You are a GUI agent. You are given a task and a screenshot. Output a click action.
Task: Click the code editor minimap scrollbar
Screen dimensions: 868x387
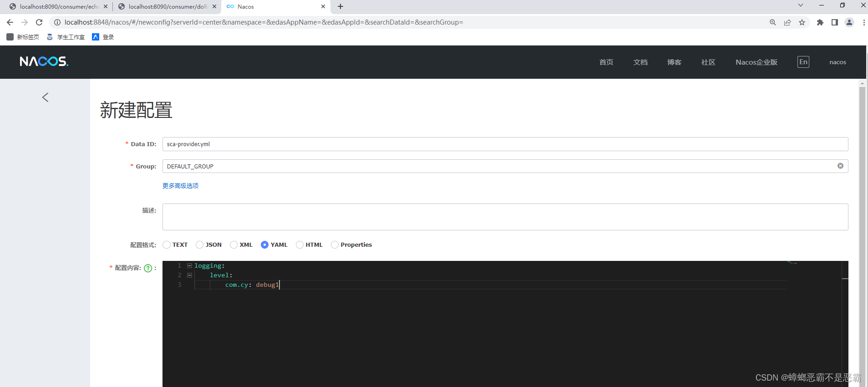coord(845,324)
